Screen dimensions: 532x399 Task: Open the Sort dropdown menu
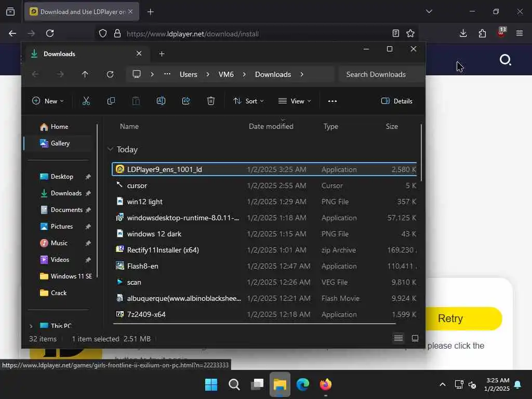pyautogui.click(x=248, y=101)
